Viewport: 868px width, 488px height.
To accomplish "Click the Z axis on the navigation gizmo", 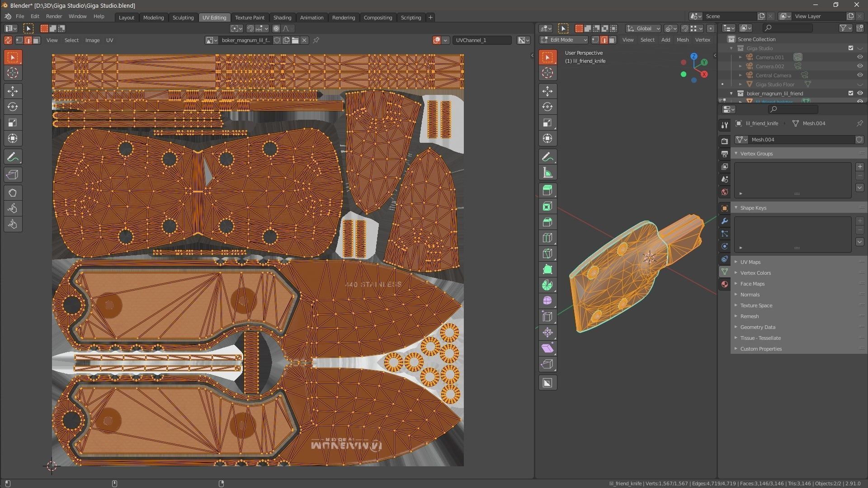I will [694, 56].
